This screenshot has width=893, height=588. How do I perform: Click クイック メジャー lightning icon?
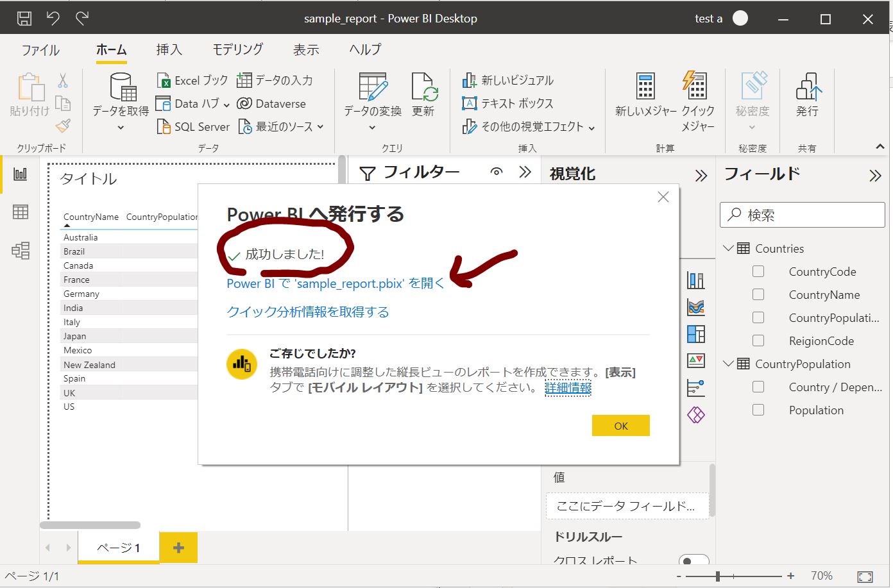pos(695,86)
